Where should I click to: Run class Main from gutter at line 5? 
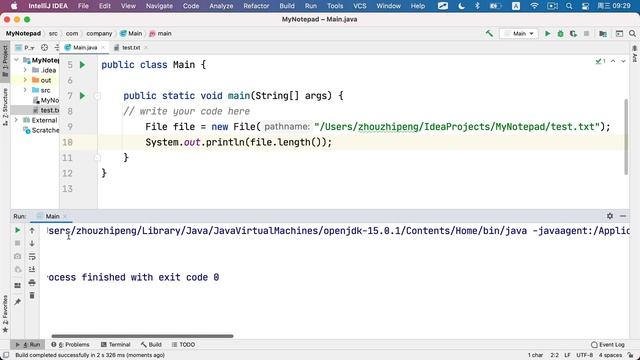(82, 64)
